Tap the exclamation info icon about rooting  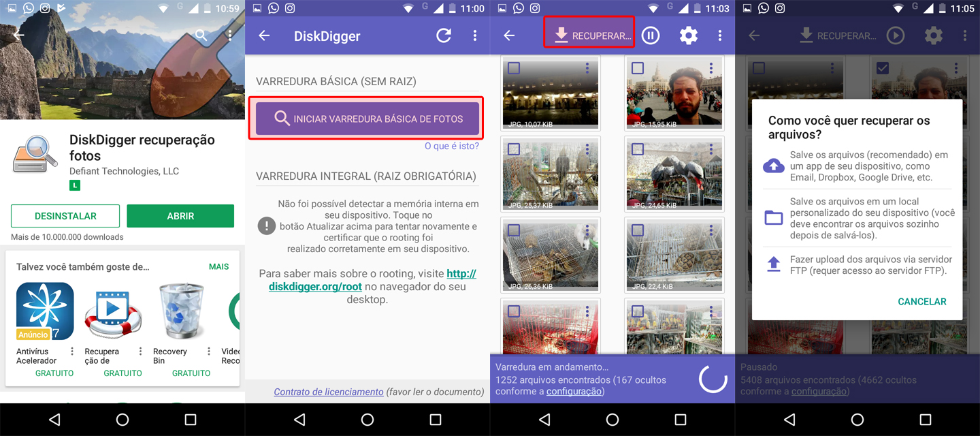[267, 226]
